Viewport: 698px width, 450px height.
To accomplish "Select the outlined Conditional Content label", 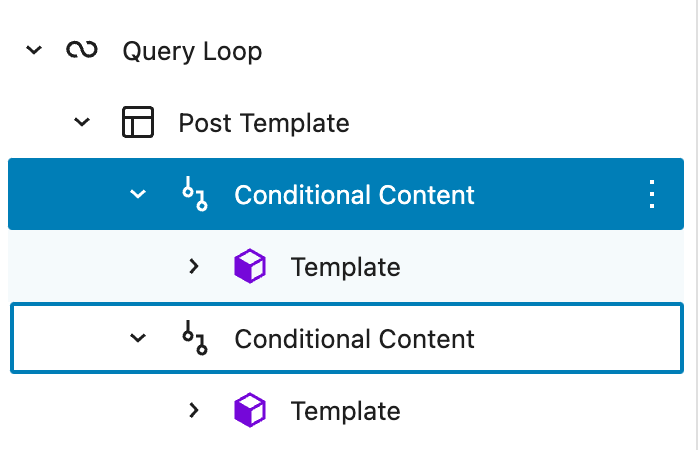I will [354, 339].
